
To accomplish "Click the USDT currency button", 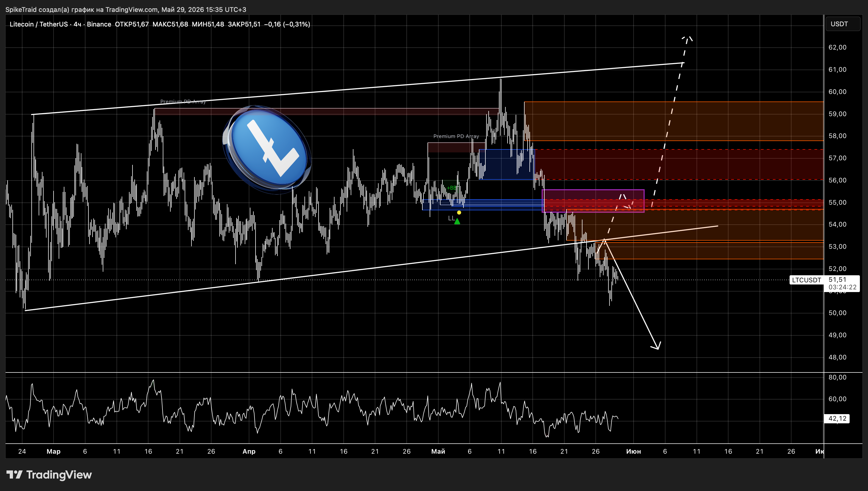I will [x=842, y=24].
